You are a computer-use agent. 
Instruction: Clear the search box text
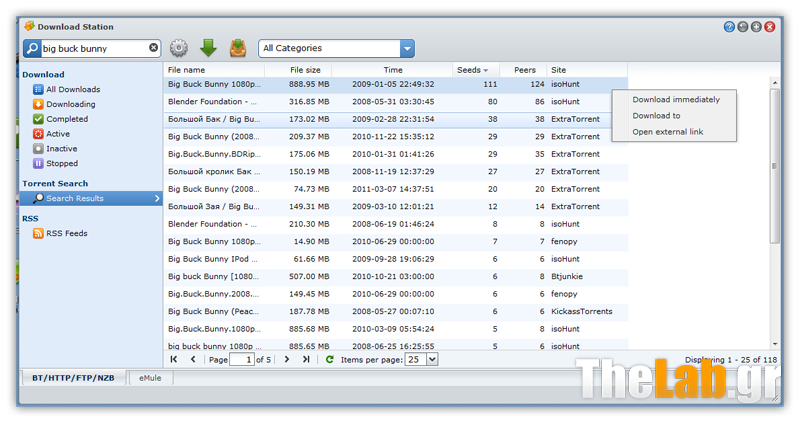pos(153,47)
